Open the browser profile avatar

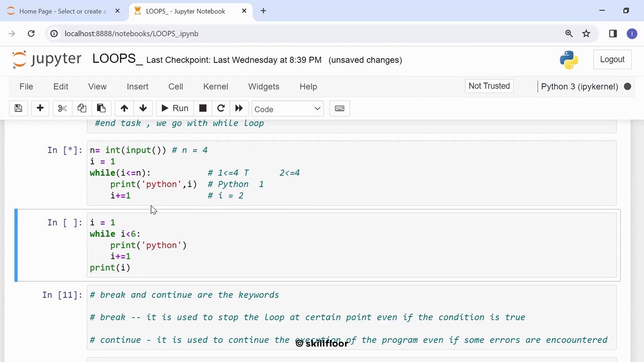[632, 34]
